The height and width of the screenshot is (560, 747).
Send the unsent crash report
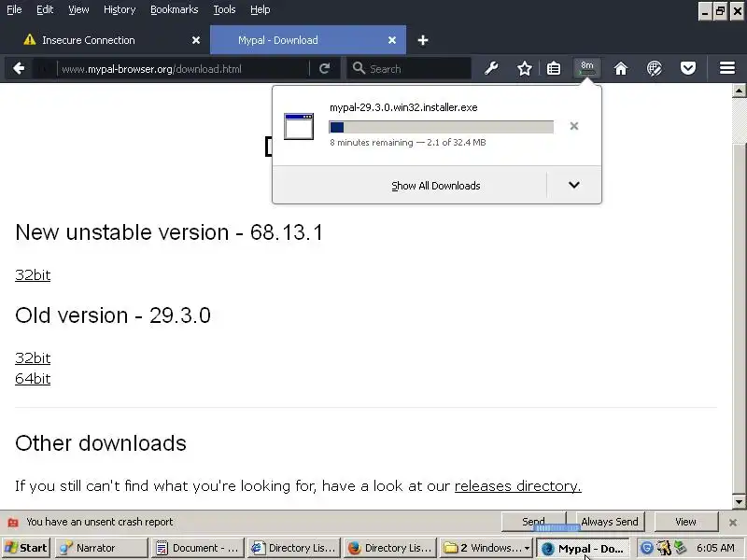pos(533,522)
